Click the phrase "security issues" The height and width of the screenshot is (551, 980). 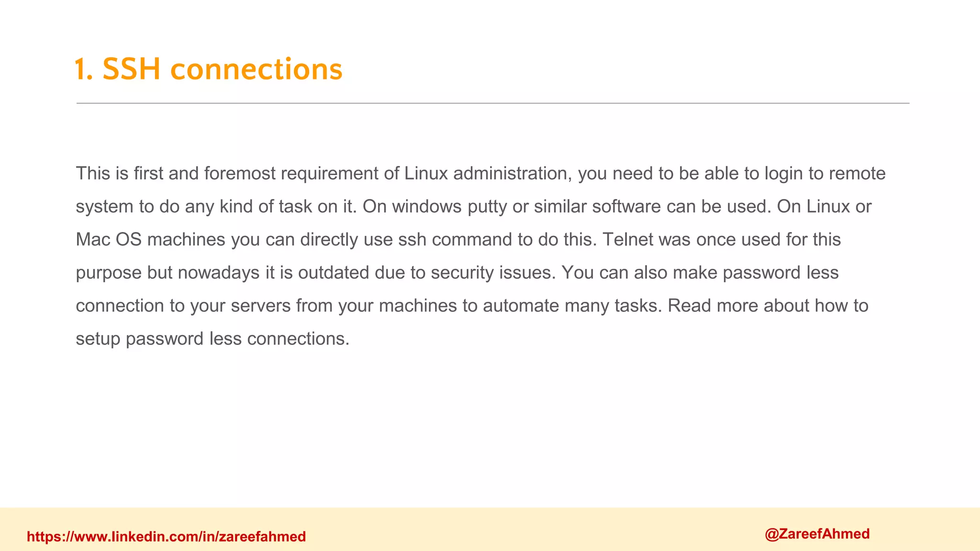[x=493, y=273]
